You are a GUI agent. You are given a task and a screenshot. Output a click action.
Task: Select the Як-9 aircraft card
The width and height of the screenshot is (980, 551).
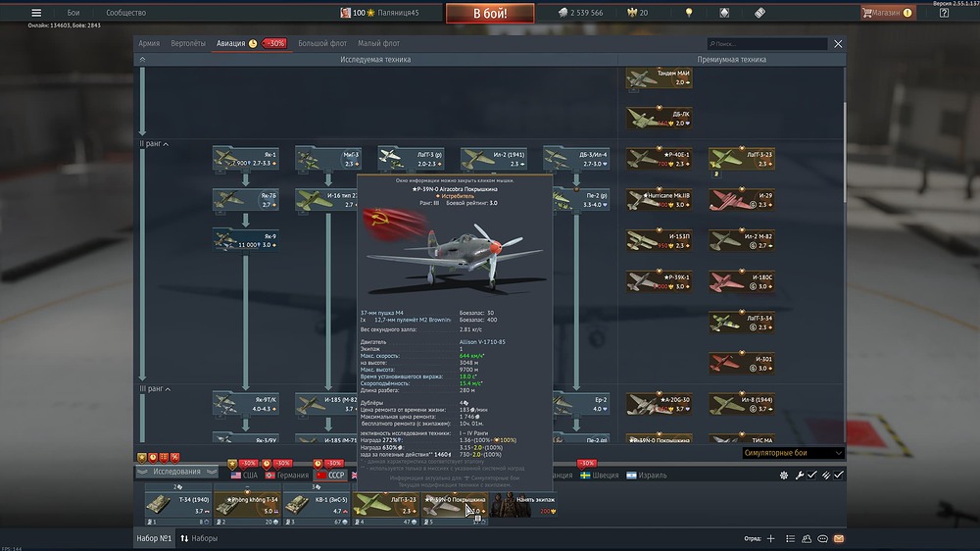click(x=246, y=240)
